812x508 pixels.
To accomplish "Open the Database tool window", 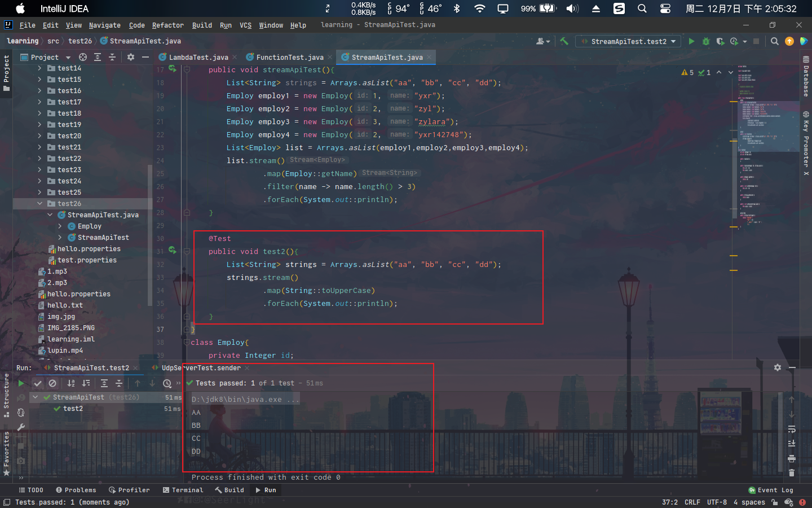I will [x=806, y=77].
